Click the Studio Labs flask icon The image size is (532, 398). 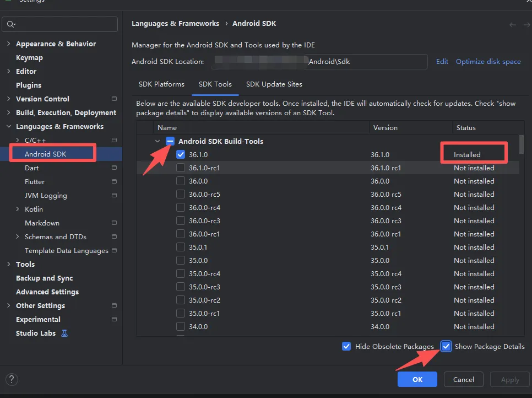point(64,333)
